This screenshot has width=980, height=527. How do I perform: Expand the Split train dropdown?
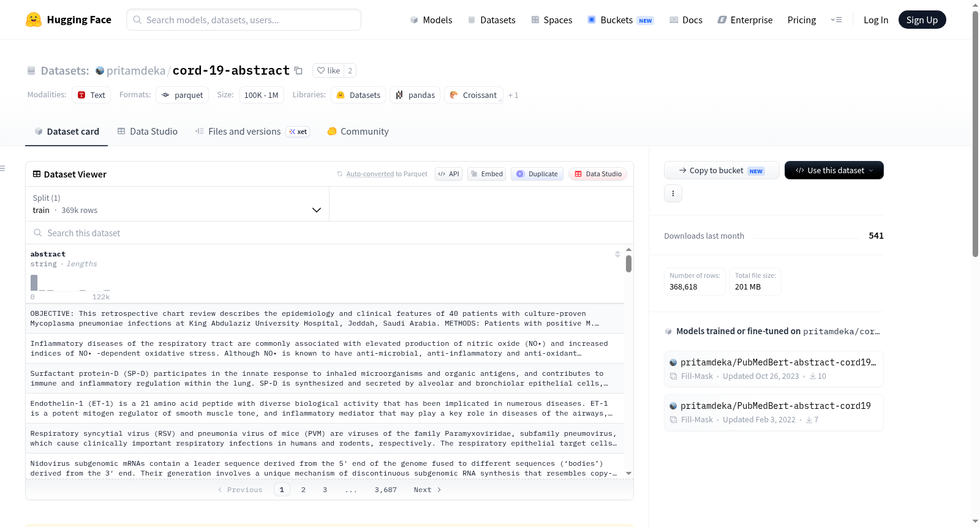coord(177,204)
